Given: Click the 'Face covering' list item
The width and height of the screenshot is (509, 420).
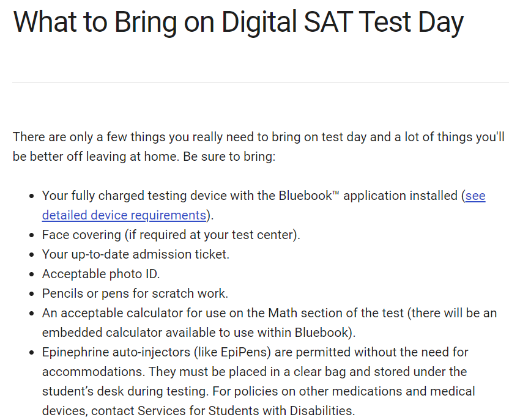Looking at the screenshot, I should (171, 235).
